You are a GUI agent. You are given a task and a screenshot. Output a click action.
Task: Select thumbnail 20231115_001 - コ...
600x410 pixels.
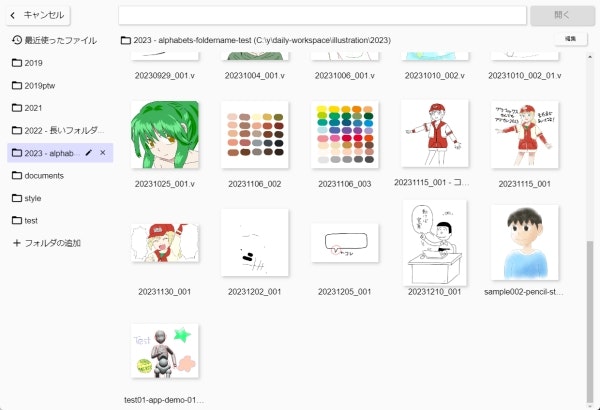[x=435, y=133]
